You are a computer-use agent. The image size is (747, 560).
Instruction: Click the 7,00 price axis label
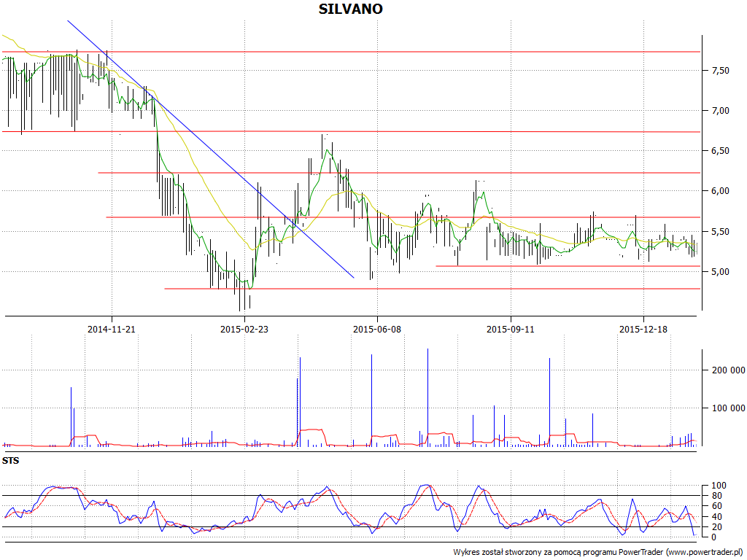click(720, 111)
